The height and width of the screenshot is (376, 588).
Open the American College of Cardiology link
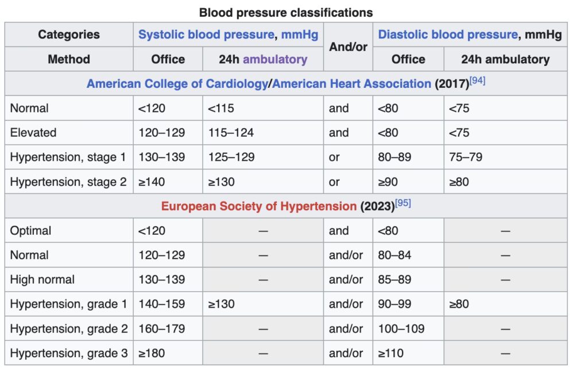pos(177,84)
